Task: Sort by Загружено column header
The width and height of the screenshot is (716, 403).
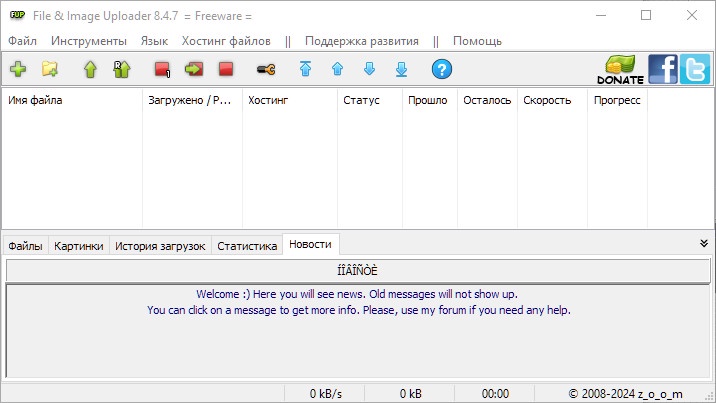Action: pyautogui.click(x=192, y=100)
